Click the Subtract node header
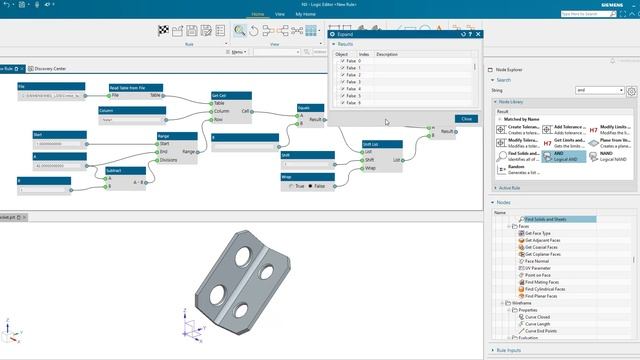The image size is (640, 360). pyautogui.click(x=125, y=171)
